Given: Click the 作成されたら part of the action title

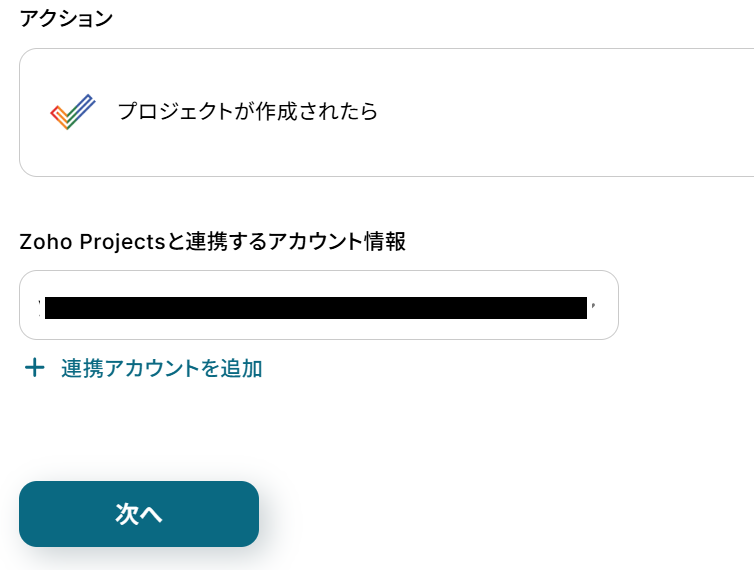Looking at the screenshot, I should point(318,111).
